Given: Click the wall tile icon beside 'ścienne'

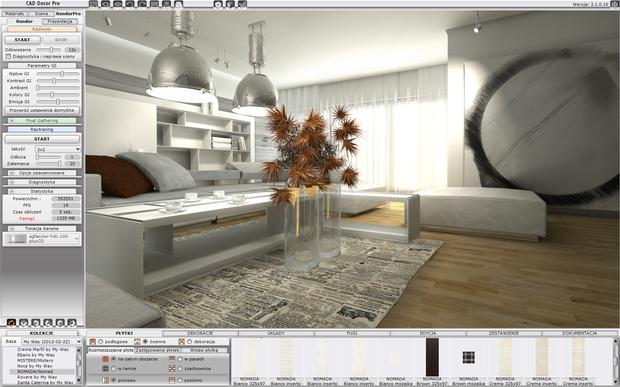Looking at the screenshot, I should (137, 342).
